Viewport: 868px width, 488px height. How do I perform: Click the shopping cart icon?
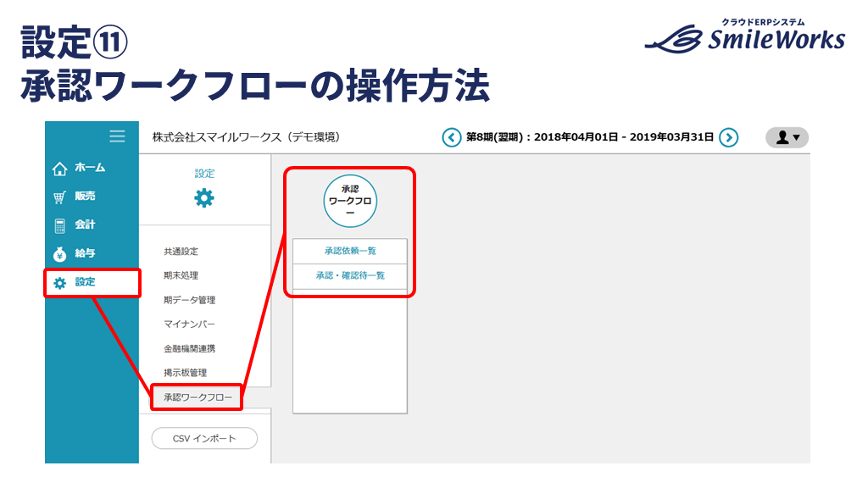click(x=60, y=197)
